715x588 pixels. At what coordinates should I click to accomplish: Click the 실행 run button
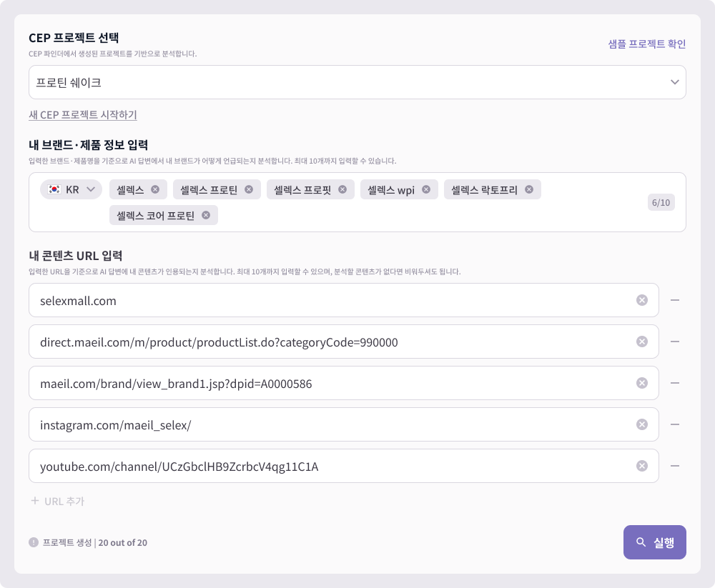click(655, 542)
